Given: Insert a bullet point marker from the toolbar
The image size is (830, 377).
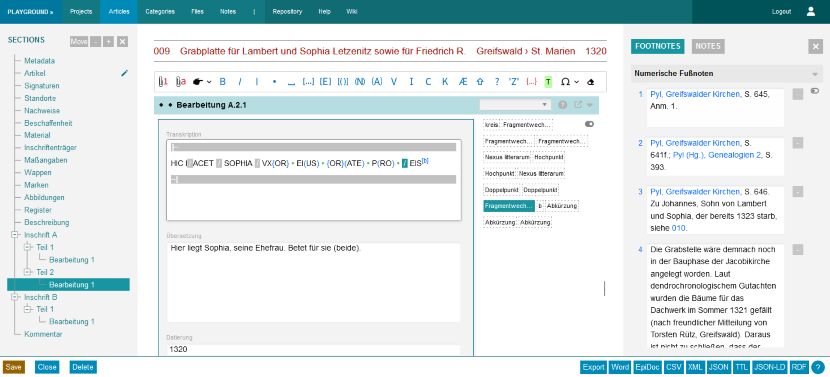Looking at the screenshot, I should point(274,82).
